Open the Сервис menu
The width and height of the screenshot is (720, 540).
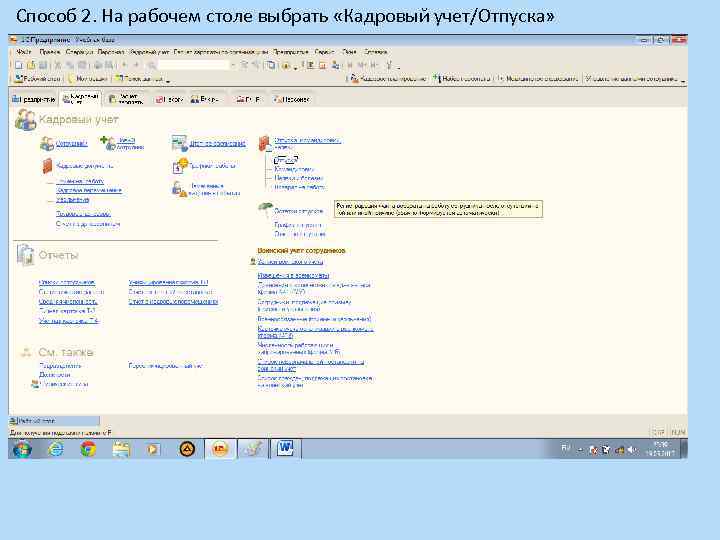324,52
